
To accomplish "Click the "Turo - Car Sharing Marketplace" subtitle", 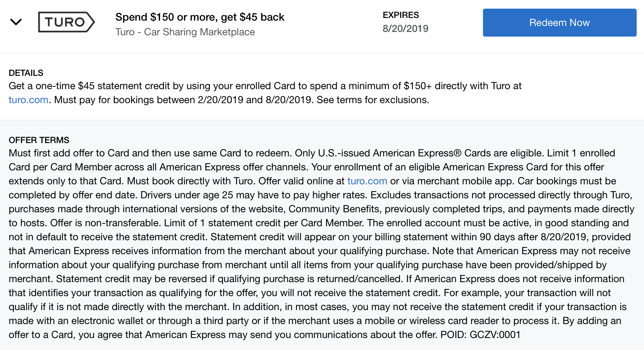I will click(185, 32).
